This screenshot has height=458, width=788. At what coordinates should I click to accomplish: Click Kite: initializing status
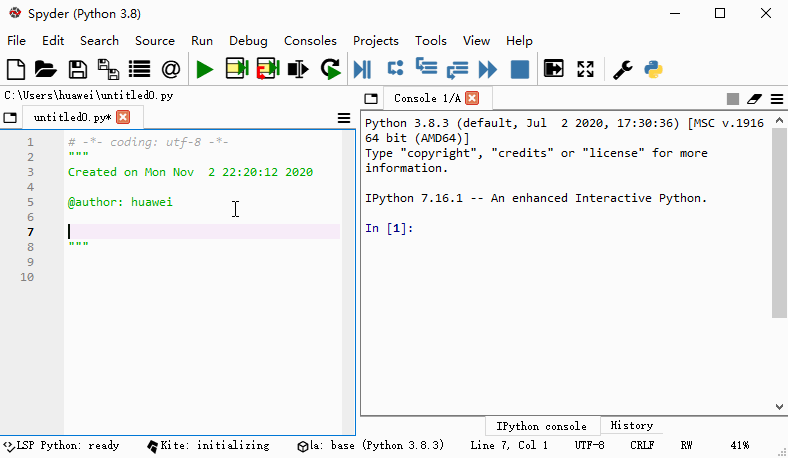click(x=208, y=446)
